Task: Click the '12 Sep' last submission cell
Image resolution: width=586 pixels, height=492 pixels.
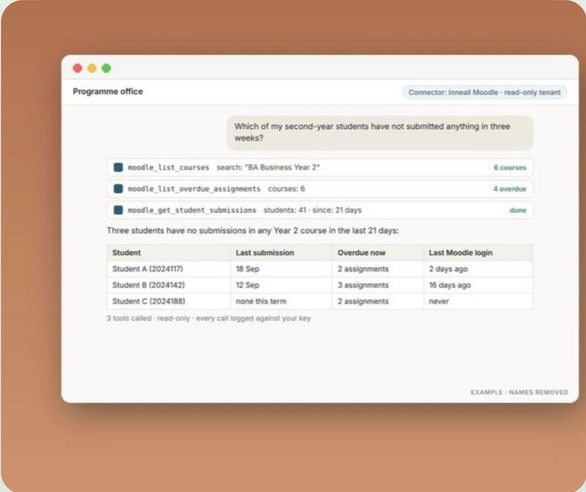Action: [281, 285]
